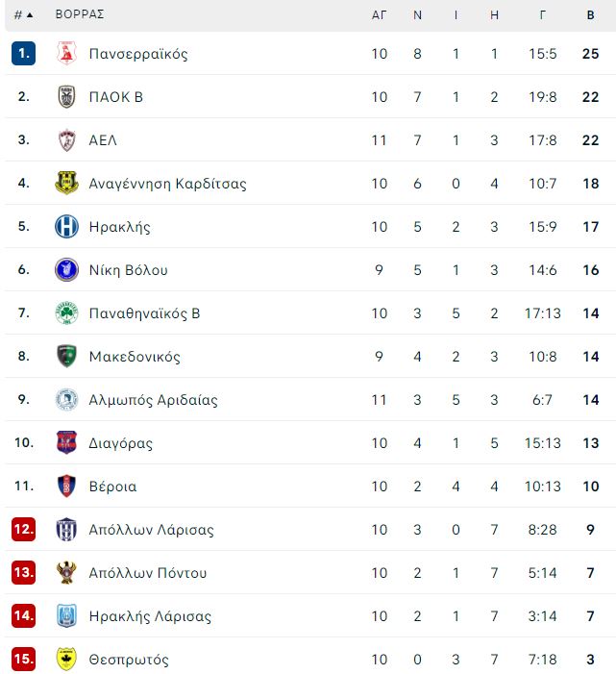
Task: Click the Απόλλων Πόντου eagle emblem
Action: (x=66, y=572)
